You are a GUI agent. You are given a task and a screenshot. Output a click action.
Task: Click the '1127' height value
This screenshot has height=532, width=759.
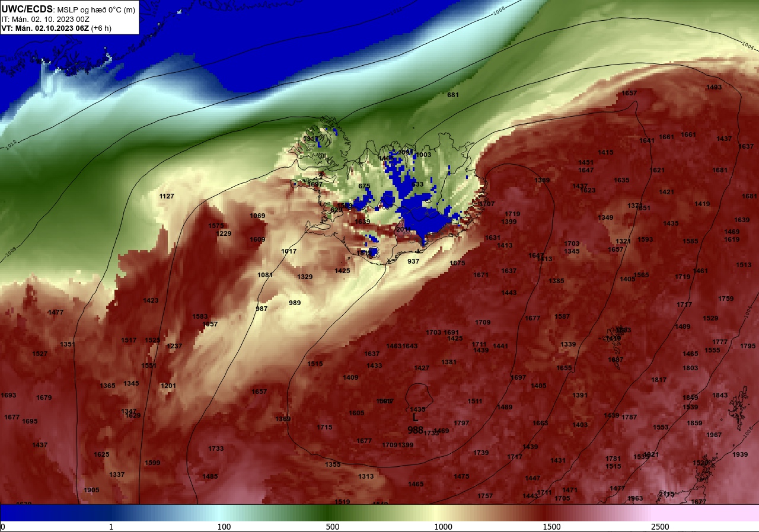[167, 196]
